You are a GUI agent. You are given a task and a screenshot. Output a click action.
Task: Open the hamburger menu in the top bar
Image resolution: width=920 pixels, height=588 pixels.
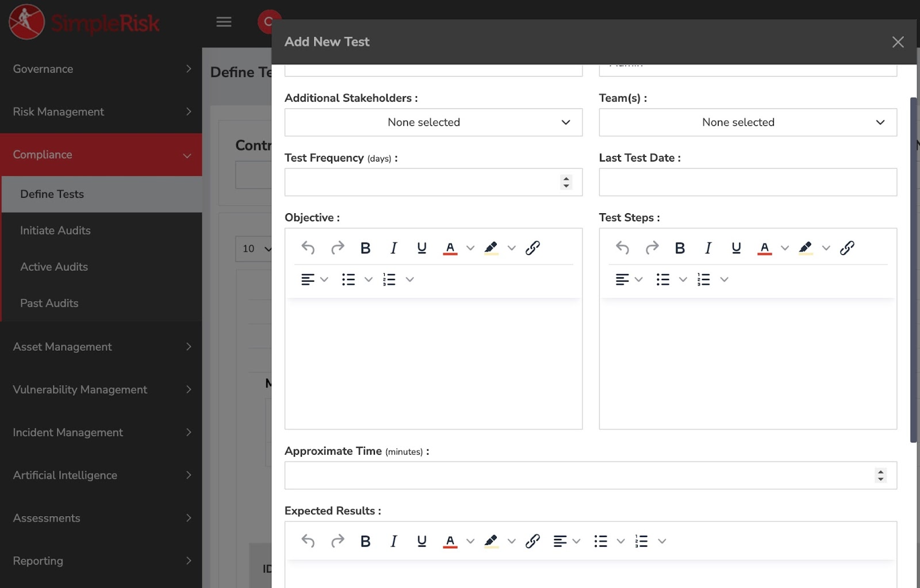[x=224, y=22]
